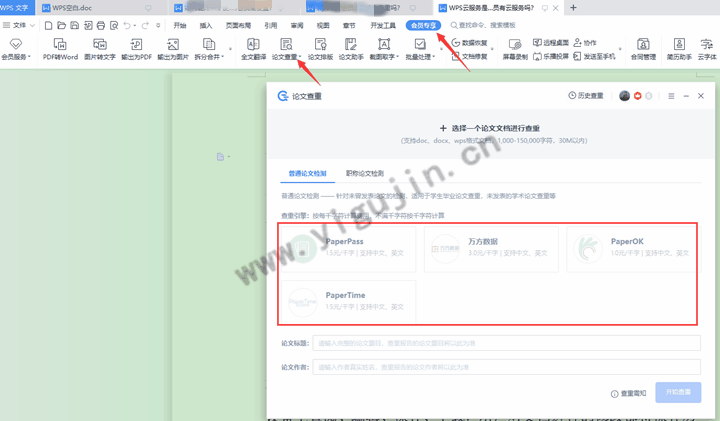Print the document from the quick toolbar
Viewport: 720px width, 421px height.
tap(101, 25)
